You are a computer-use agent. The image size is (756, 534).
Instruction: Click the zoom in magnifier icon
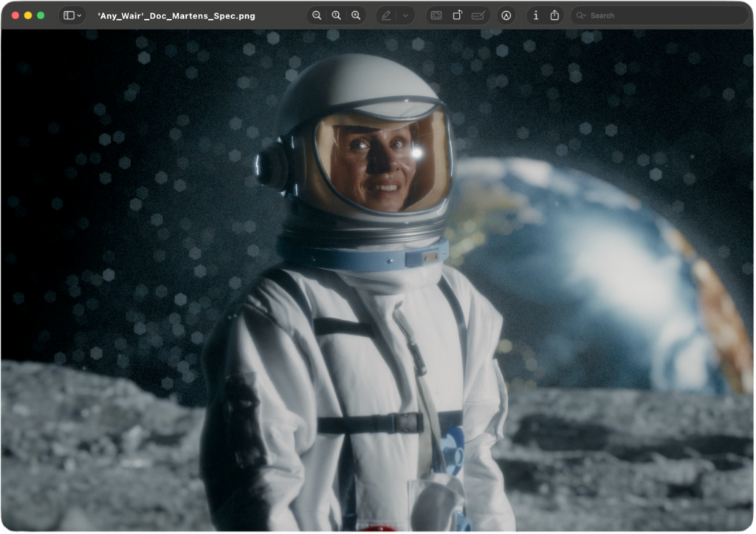click(356, 16)
